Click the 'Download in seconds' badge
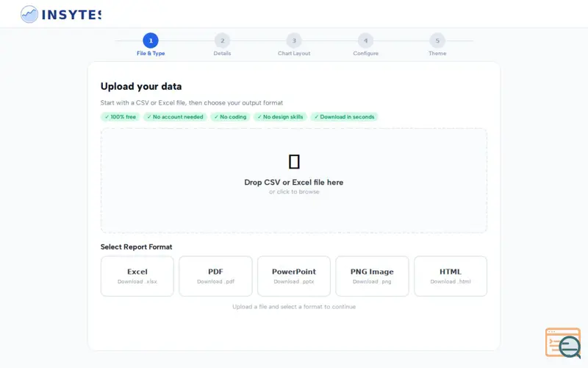Viewport: 588px width, 368px height. pos(344,117)
